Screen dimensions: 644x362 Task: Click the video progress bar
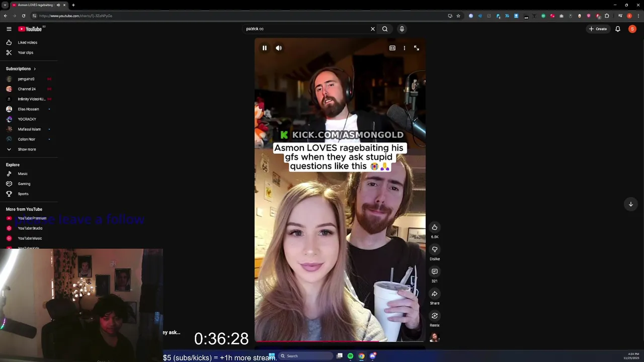[x=340, y=341]
